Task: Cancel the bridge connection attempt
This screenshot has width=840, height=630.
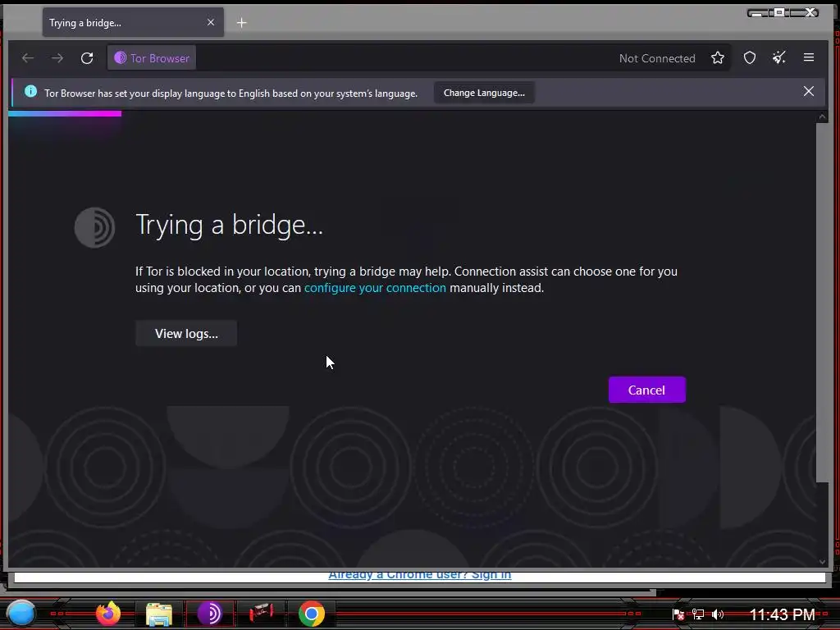Action: tap(646, 390)
